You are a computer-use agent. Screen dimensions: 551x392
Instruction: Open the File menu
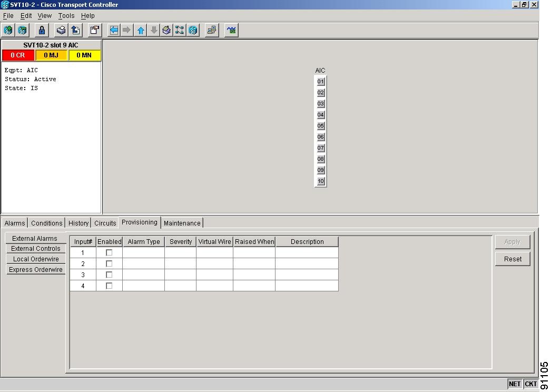coord(8,16)
